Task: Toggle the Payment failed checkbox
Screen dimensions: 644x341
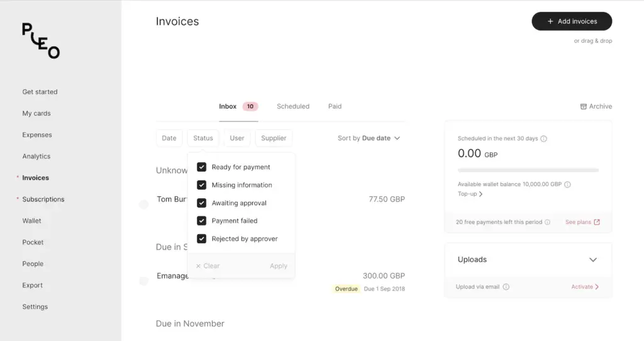Action: [x=202, y=221]
